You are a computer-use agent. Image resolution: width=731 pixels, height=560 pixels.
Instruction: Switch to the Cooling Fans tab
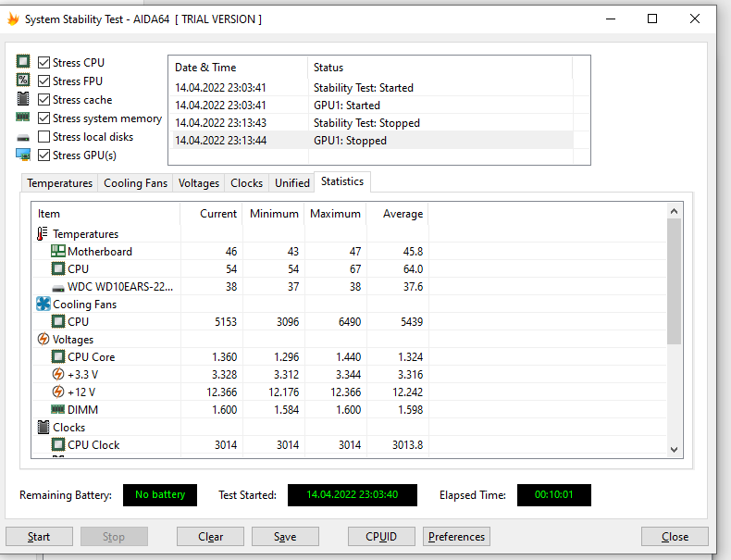[135, 182]
